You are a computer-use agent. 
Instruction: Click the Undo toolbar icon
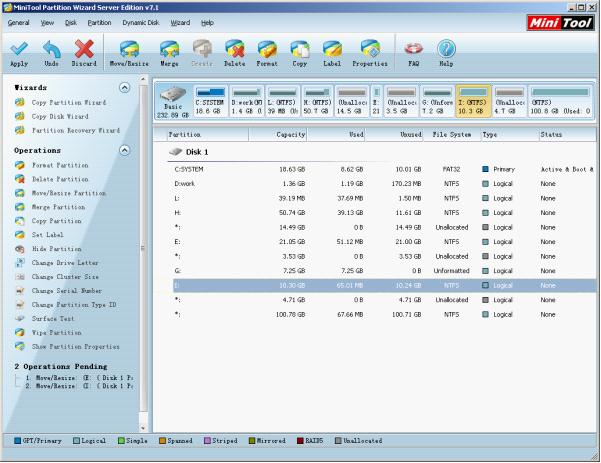click(x=51, y=54)
